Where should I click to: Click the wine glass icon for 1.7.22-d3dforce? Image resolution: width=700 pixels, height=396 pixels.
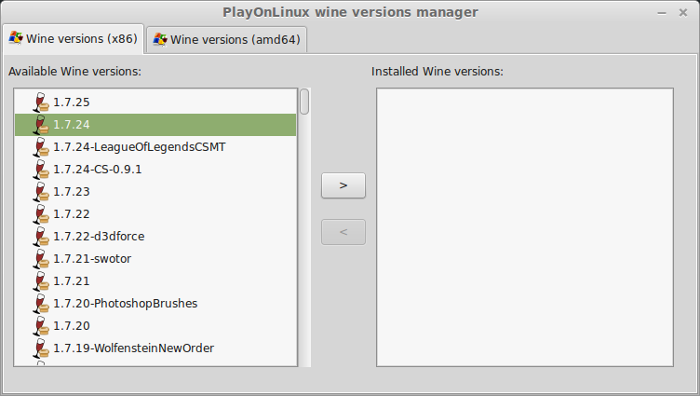(x=41, y=236)
